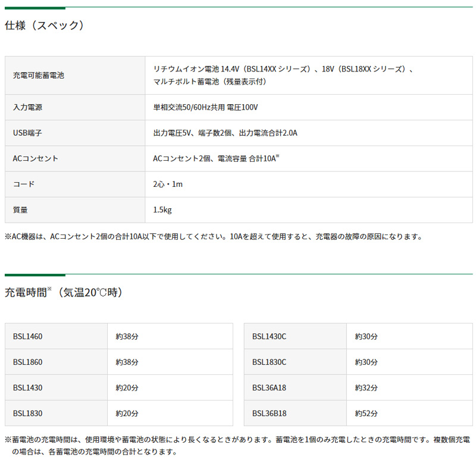Viewport: 476px width, 469px height.
Task: Click the 出力電圧5V、端子数2個 value
Action: [226, 133]
